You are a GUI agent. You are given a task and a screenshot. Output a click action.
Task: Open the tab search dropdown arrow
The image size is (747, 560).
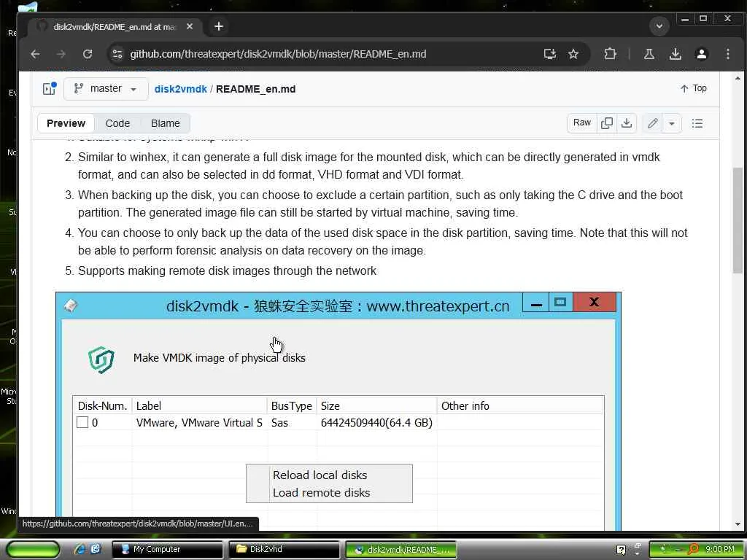pyautogui.click(x=659, y=26)
